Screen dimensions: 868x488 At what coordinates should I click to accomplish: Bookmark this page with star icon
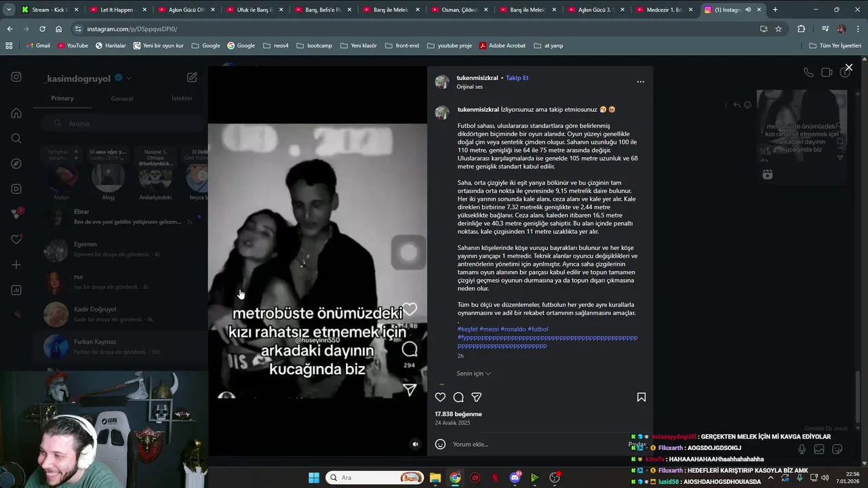pos(778,29)
